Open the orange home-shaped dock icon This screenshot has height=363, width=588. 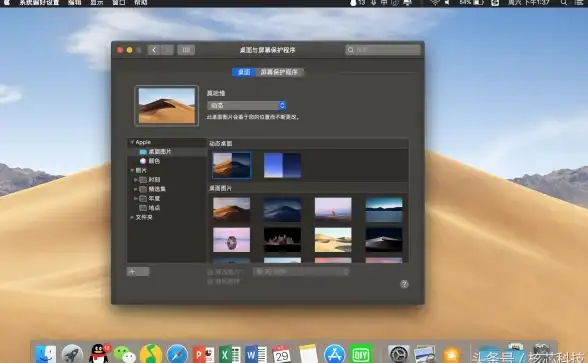point(451,355)
